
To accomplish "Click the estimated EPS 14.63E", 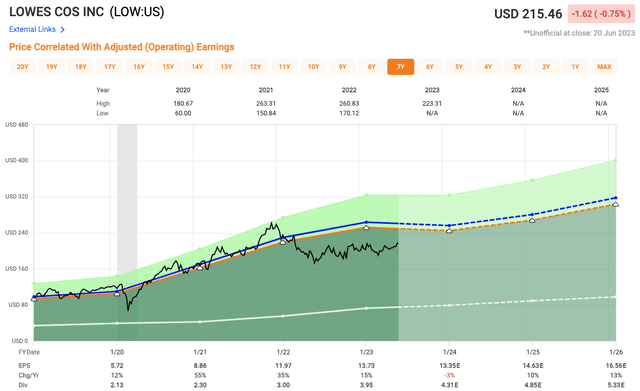I will (533, 366).
